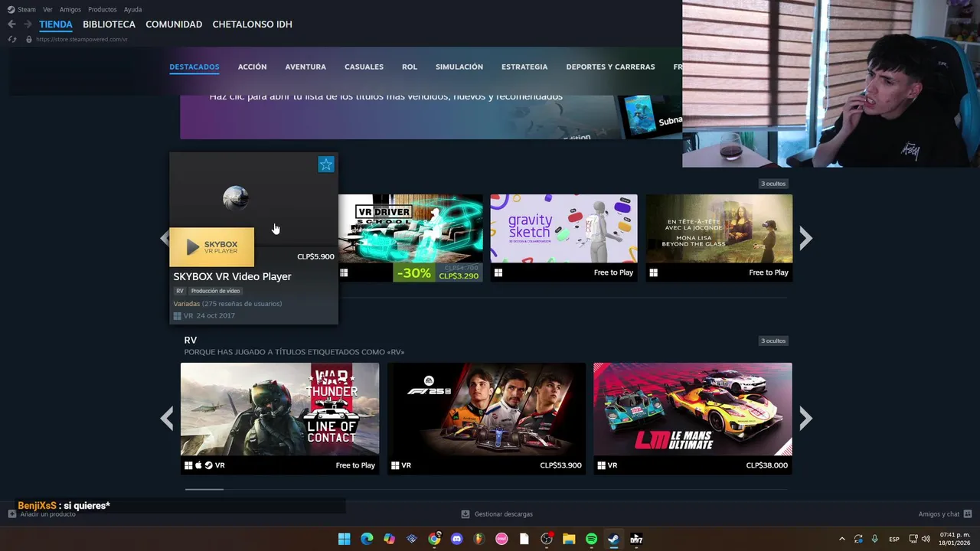Switch to the BIBLIOTECA tab

pos(109,24)
